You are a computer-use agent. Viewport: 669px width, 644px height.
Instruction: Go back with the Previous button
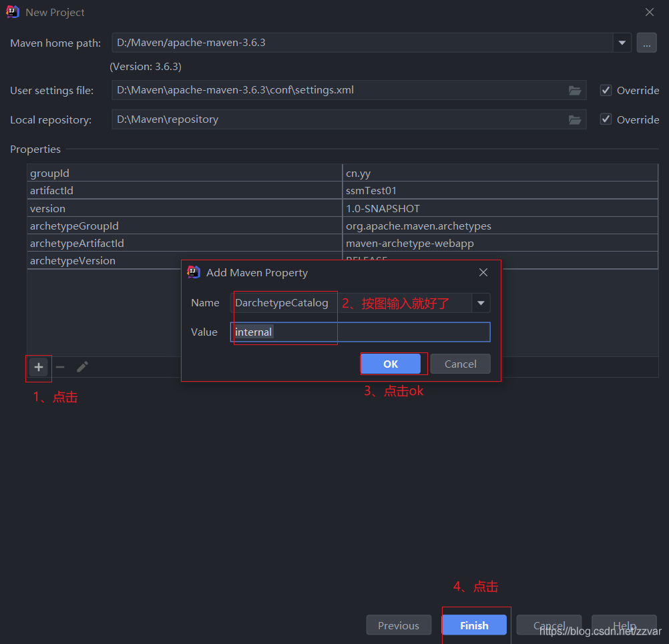399,625
